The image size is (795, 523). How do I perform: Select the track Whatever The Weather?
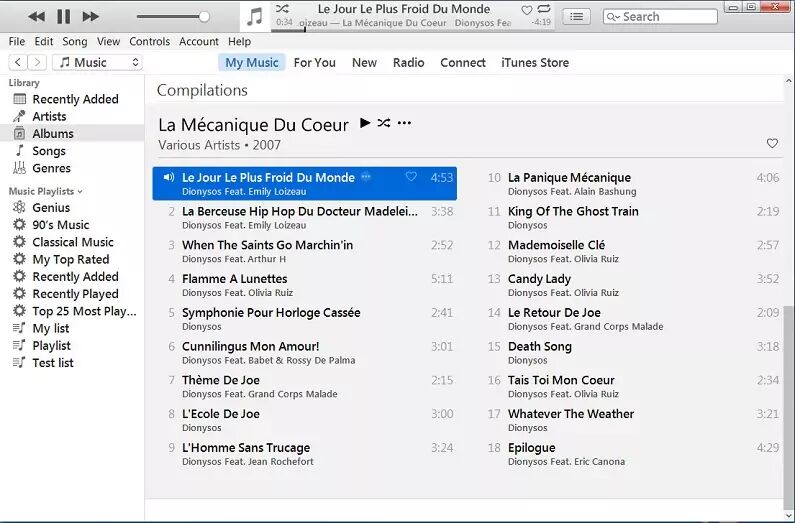tap(632, 420)
